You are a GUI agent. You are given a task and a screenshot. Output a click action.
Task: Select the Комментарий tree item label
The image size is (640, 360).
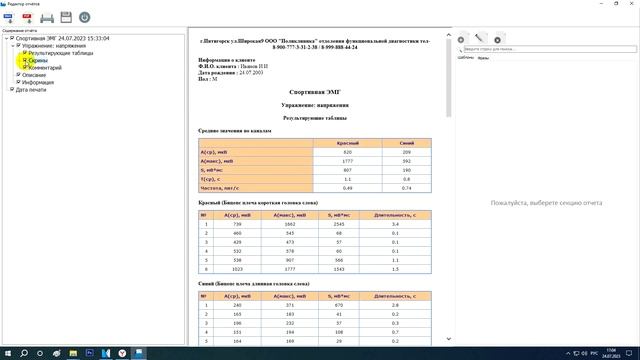point(45,68)
